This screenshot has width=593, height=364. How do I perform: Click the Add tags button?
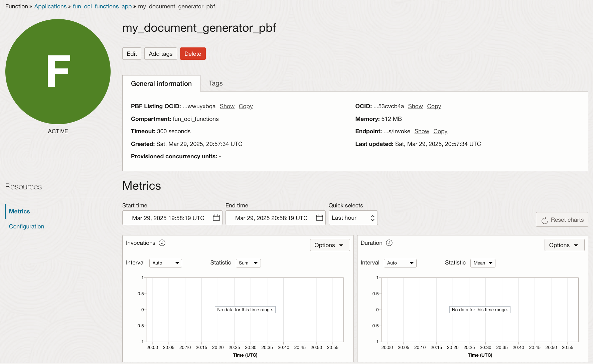point(160,54)
